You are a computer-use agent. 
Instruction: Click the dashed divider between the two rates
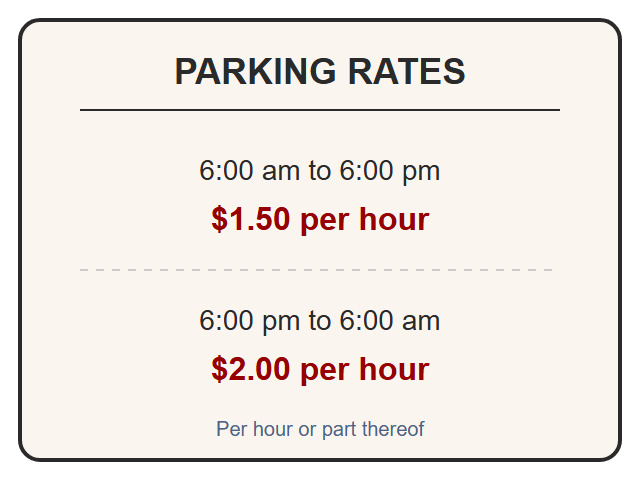click(x=316, y=270)
